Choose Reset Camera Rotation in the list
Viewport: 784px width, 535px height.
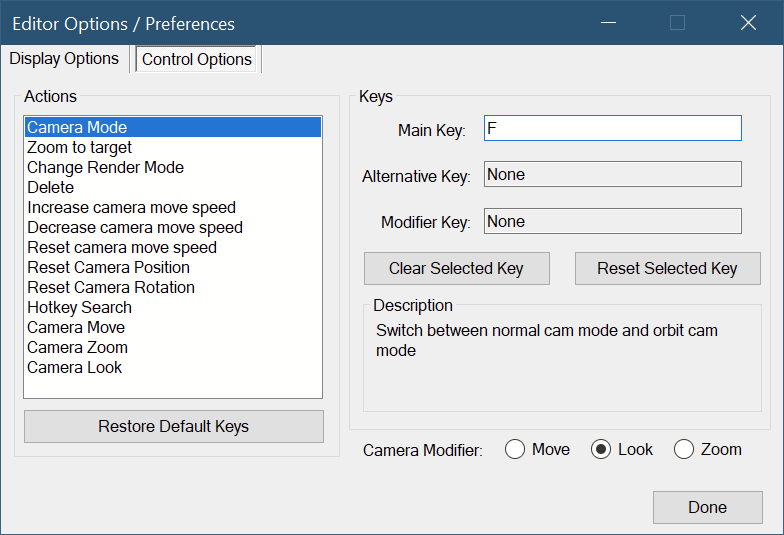(111, 288)
